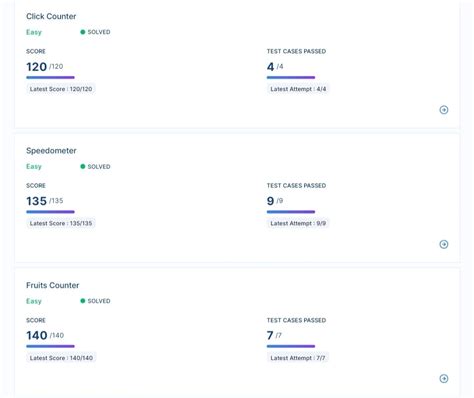Select the Latest Attempt : 9/9 badge
Viewport: 474px width, 398px height.
298,223
